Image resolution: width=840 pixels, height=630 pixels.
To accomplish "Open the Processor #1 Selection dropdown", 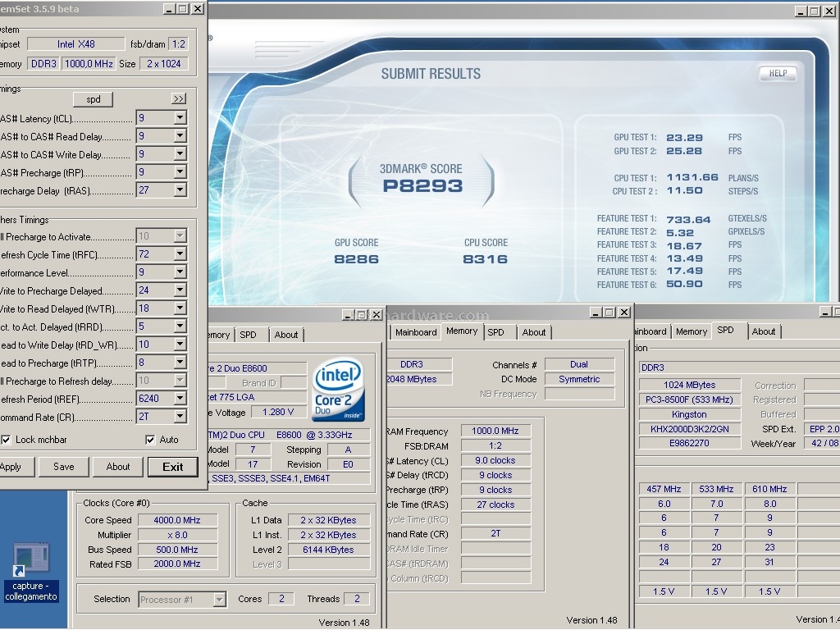I will click(x=219, y=600).
